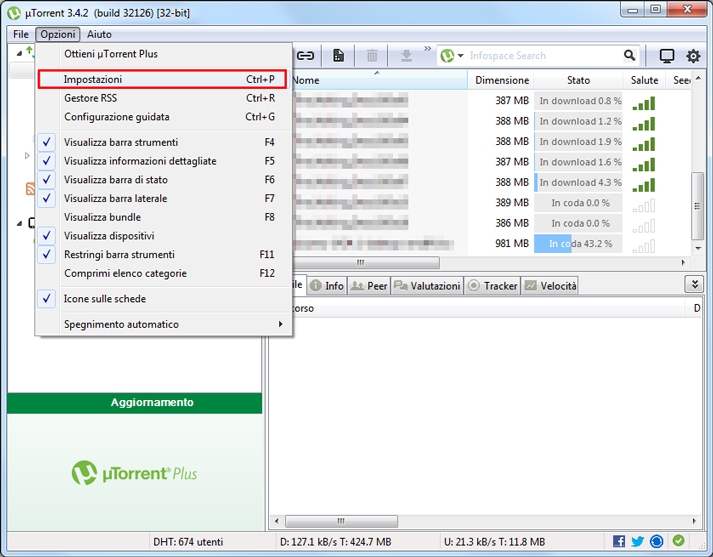Screen dimensions: 713x557
Task: Click the DHT: 674 utenti status entry
Action: click(188, 542)
